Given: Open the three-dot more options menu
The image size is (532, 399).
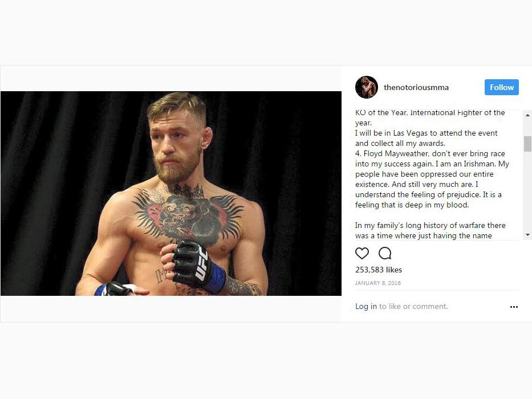Looking at the screenshot, I should 514,307.
